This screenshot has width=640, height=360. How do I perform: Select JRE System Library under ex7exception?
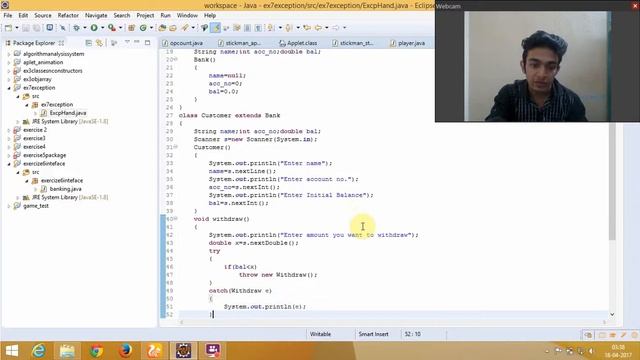coord(70,122)
